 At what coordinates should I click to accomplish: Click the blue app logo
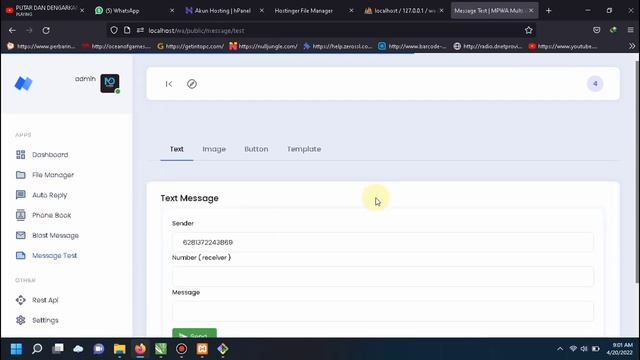(23, 83)
